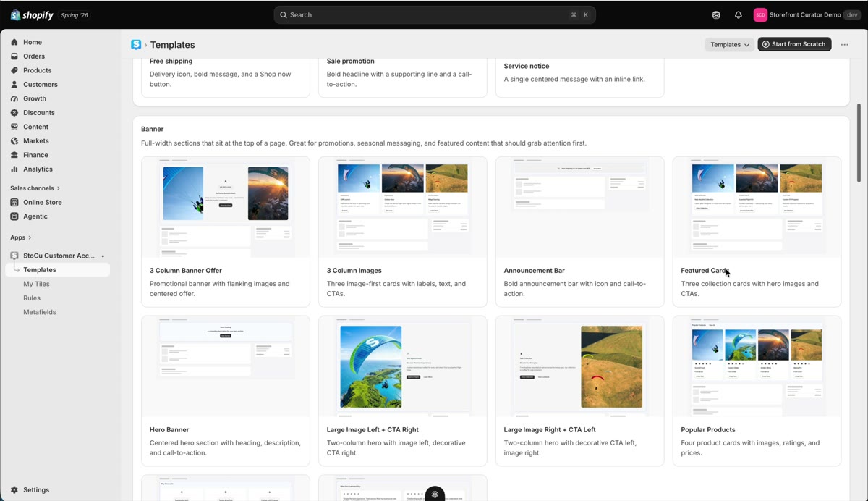Click the Customers person icon
The width and height of the screenshot is (868, 501).
click(x=14, y=84)
